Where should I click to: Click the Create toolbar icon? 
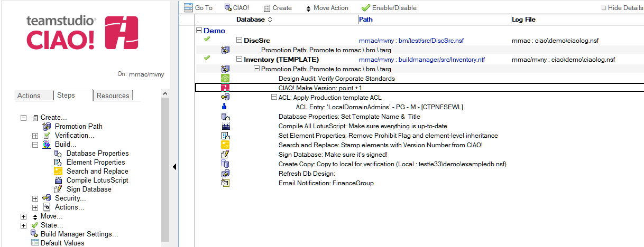[x=267, y=8]
